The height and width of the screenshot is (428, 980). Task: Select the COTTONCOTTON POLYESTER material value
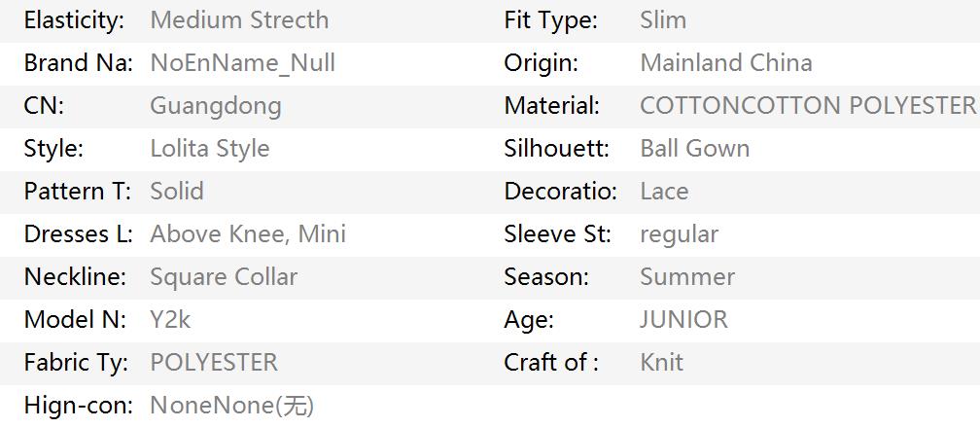point(808,106)
